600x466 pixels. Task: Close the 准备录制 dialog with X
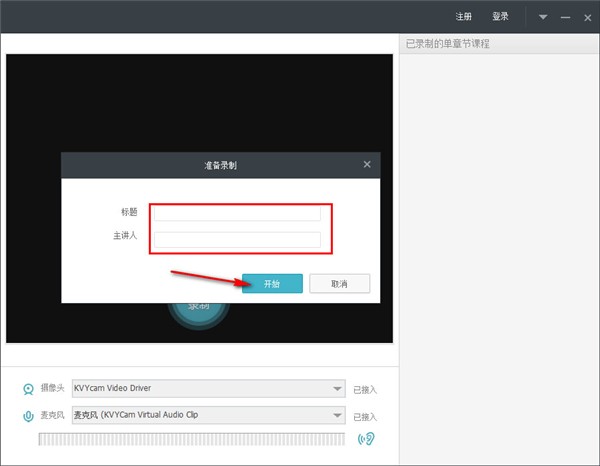pos(367,164)
